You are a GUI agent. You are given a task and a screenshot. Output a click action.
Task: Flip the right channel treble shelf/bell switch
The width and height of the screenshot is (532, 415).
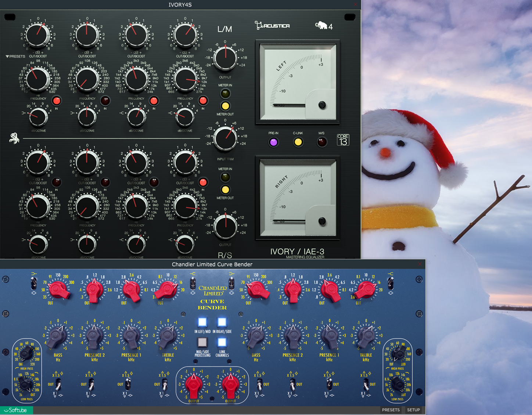[391, 283]
